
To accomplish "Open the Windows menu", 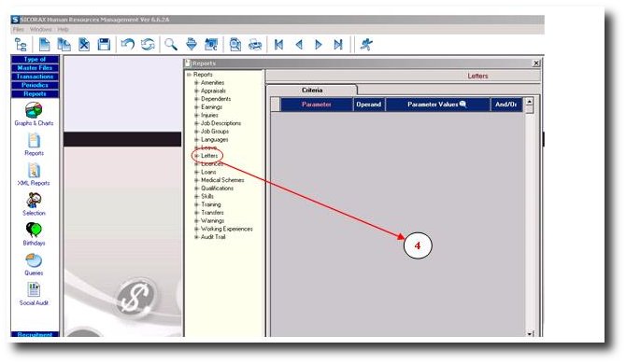I will click(x=41, y=30).
